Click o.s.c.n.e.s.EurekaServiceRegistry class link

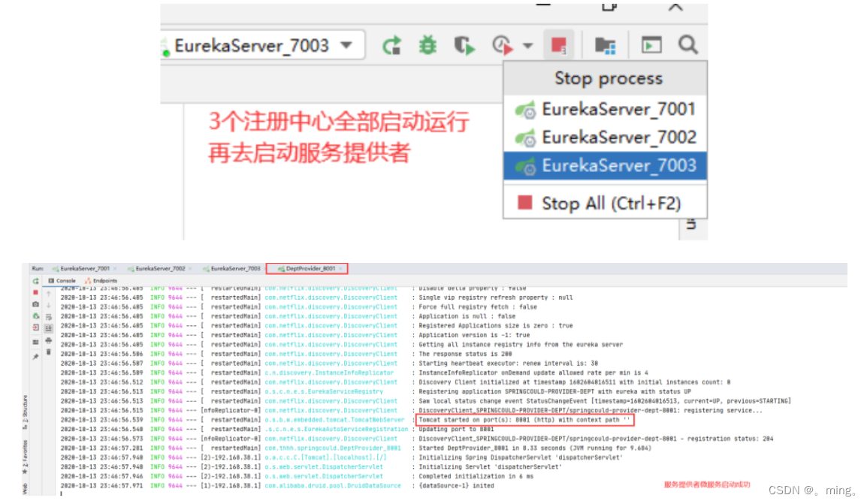tap(324, 392)
